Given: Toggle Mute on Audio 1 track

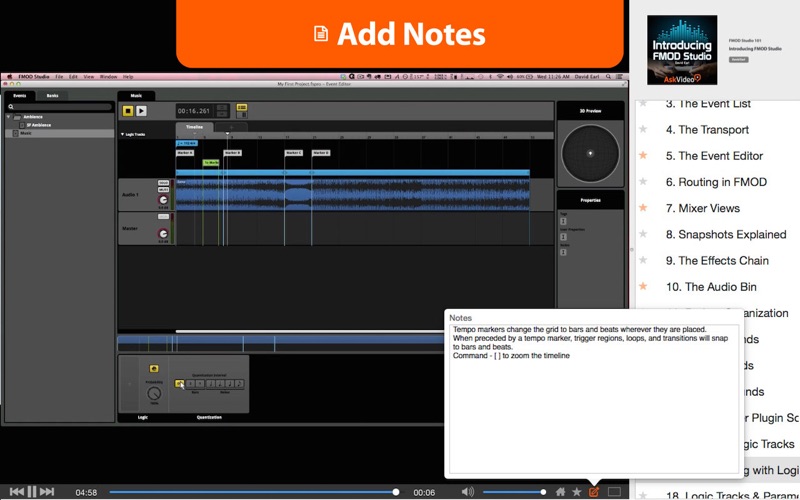Looking at the screenshot, I should (163, 190).
